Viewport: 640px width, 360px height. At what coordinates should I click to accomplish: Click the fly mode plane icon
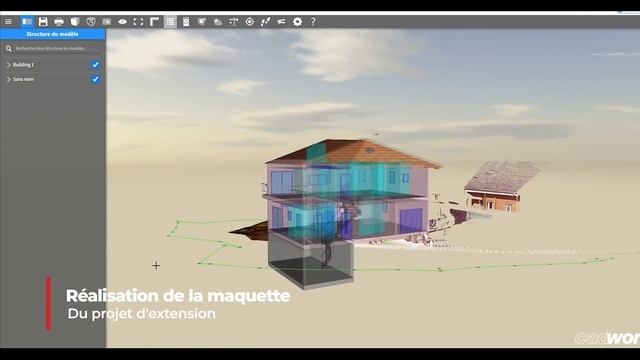(x=282, y=22)
